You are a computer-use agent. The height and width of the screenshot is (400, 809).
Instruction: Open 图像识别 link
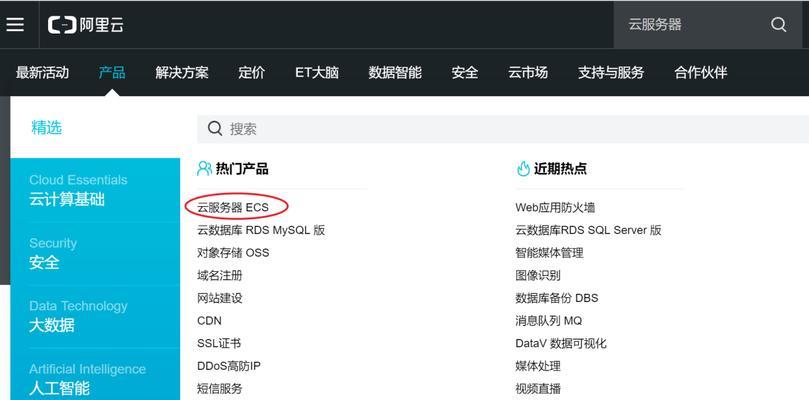[538, 276]
